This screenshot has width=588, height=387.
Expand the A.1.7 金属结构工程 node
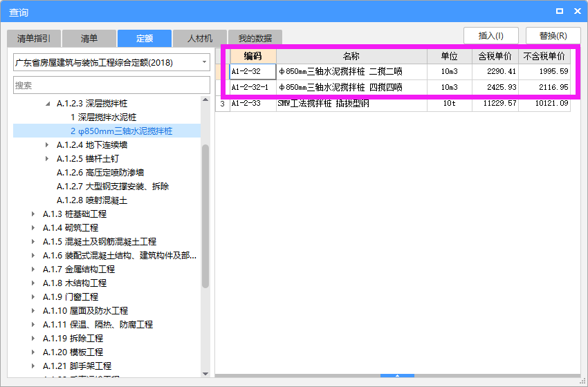[x=33, y=270]
